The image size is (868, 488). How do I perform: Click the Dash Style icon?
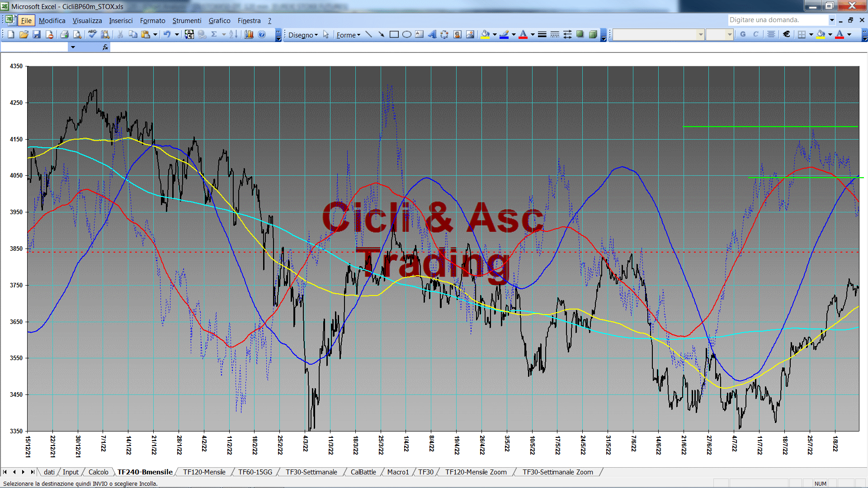point(555,35)
